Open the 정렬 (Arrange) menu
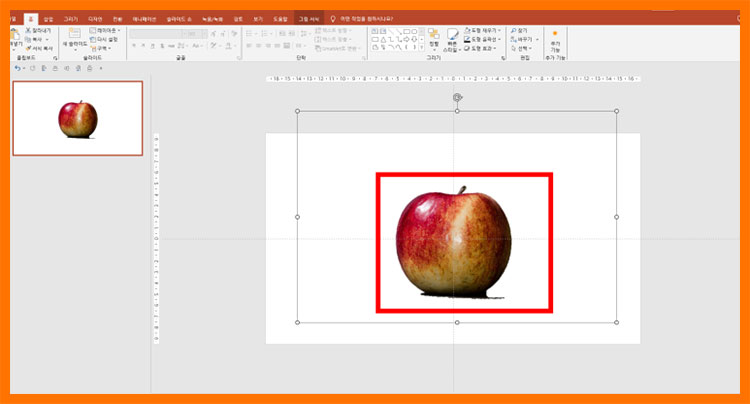Screen dimensions: 750x404 pos(434,39)
